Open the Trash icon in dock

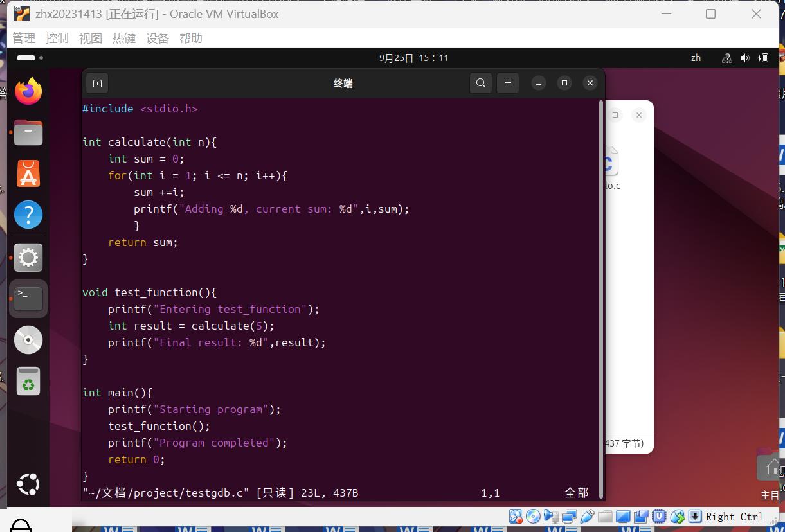click(28, 381)
